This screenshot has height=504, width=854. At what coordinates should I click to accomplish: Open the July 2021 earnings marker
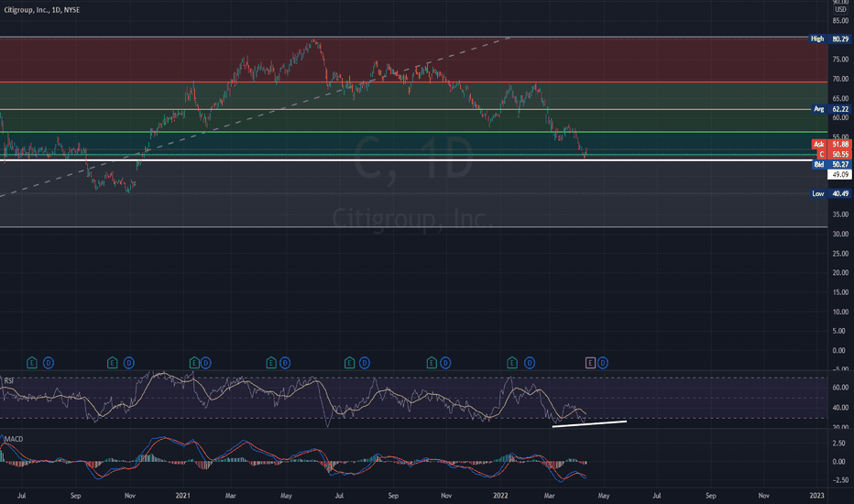tap(350, 363)
